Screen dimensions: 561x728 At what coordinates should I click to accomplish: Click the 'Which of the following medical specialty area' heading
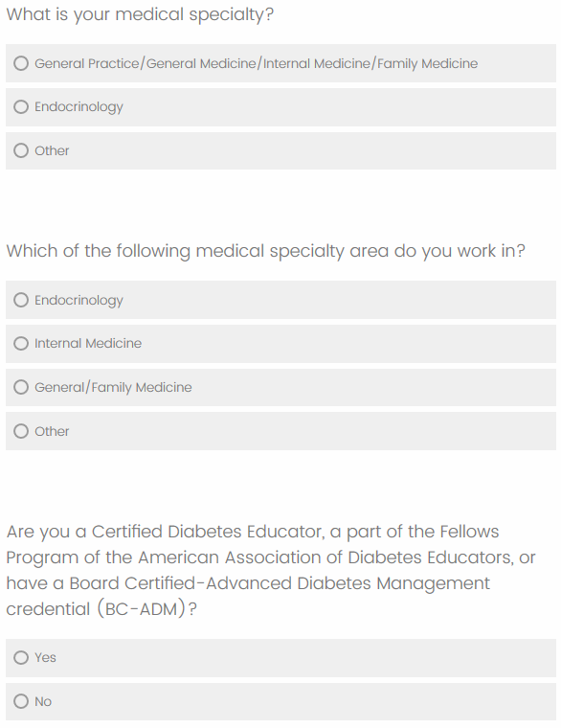point(265,251)
